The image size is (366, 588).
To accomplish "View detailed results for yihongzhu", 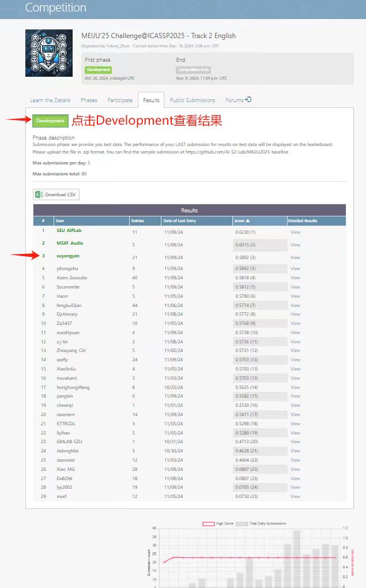I will (x=295, y=268).
